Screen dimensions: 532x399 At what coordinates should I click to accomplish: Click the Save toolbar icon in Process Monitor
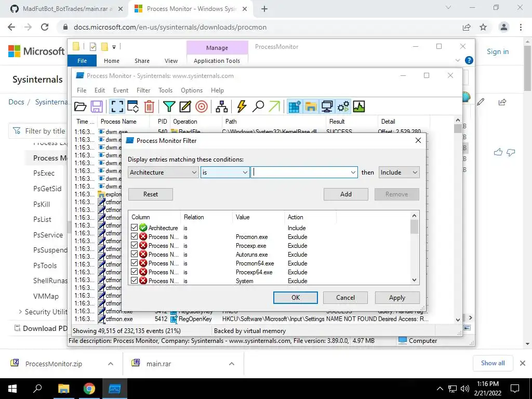pyautogui.click(x=97, y=107)
